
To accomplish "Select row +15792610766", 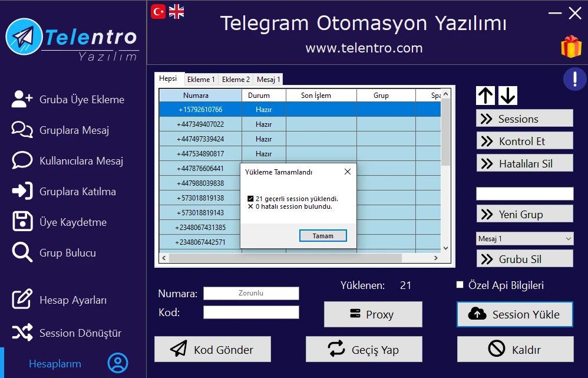I will (x=300, y=109).
